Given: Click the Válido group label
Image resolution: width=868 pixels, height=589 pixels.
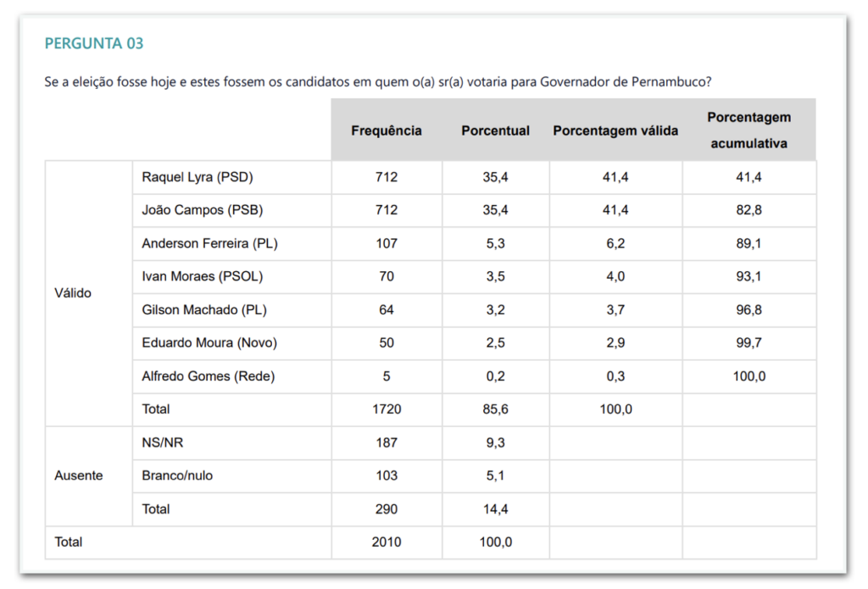Looking at the screenshot, I should 73,293.
